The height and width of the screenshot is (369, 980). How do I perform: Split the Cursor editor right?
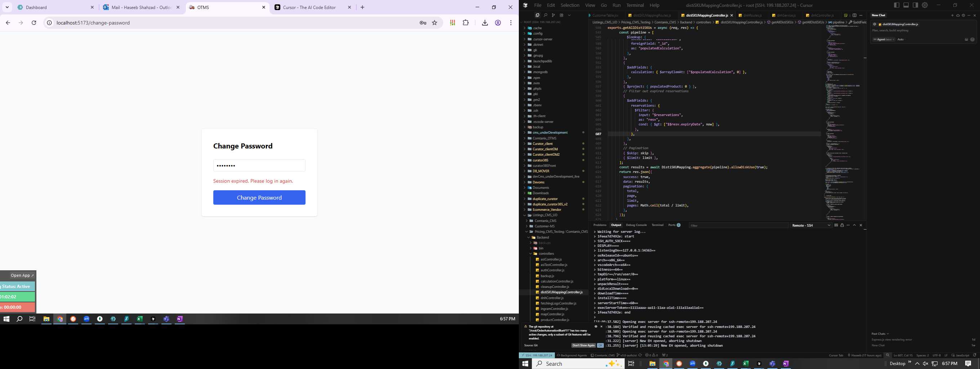[x=855, y=15]
